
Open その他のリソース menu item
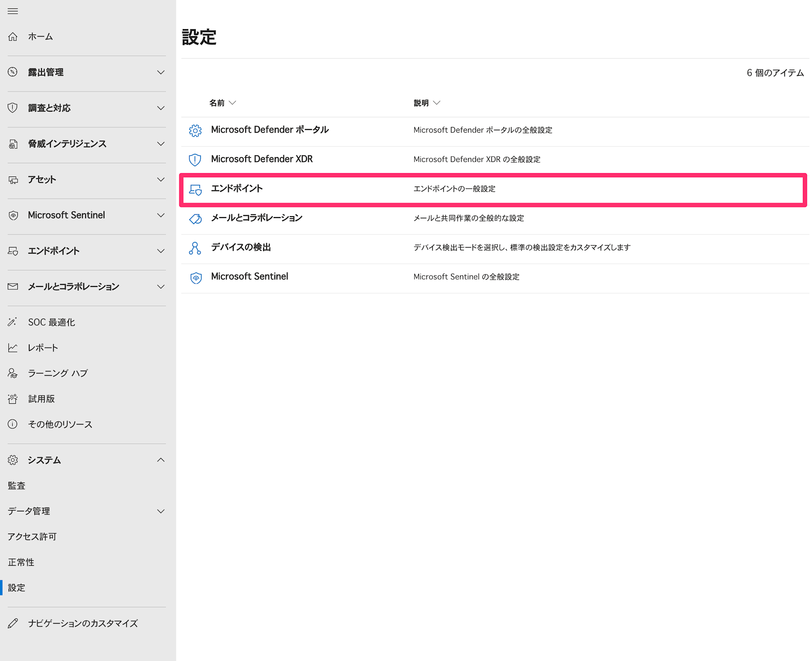[x=60, y=424]
